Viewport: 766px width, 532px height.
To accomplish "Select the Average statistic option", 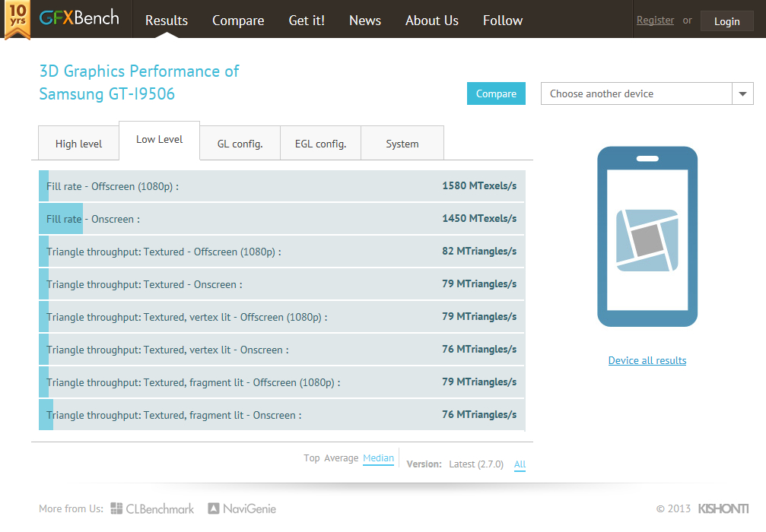I will tap(341, 458).
